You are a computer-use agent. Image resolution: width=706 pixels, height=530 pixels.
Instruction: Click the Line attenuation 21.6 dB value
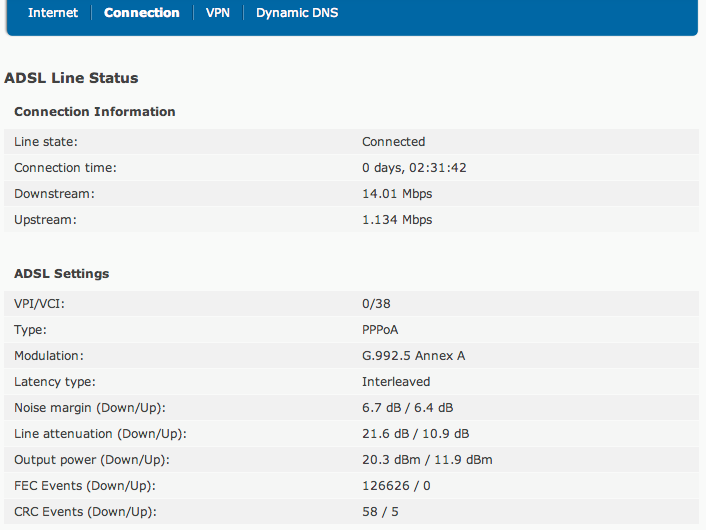coord(385,434)
